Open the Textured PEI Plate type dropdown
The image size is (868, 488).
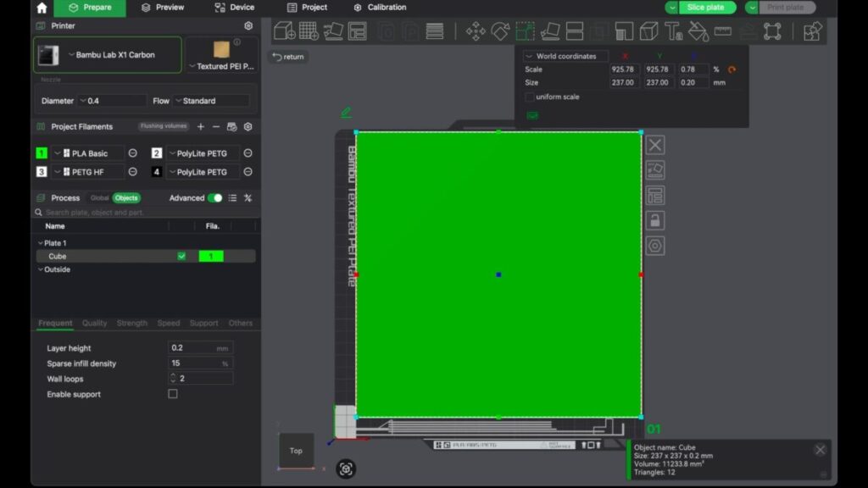point(221,66)
